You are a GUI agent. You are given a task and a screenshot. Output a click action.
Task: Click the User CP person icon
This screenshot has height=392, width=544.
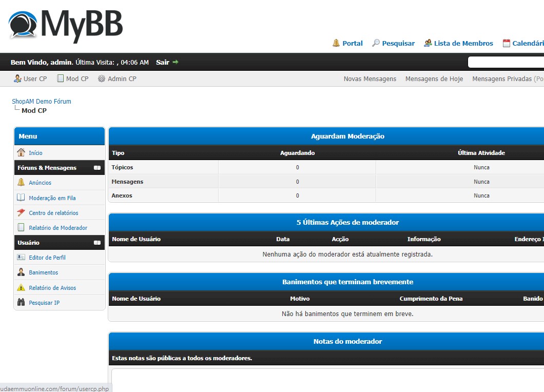pyautogui.click(x=17, y=79)
